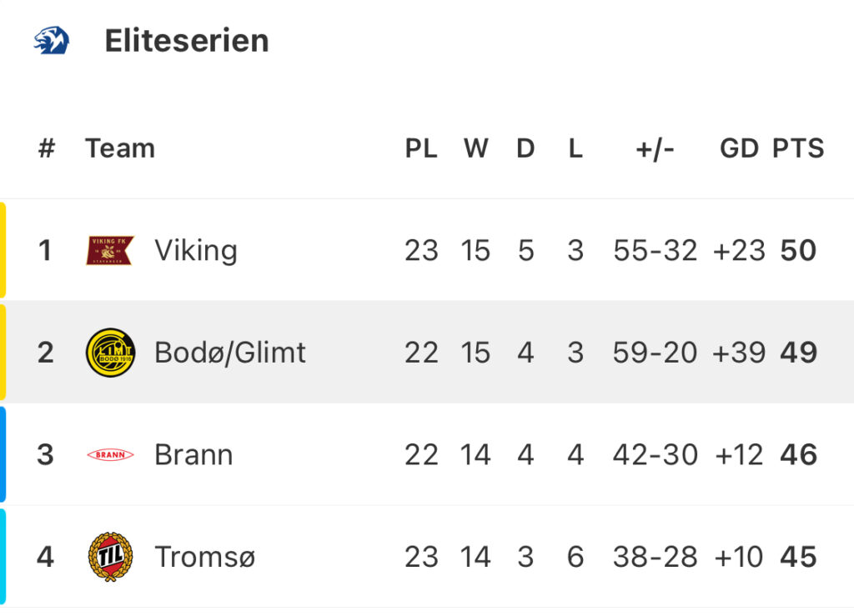Select the Bodø/Glimt yellow club badge
The width and height of the screenshot is (854, 616).
(111, 352)
